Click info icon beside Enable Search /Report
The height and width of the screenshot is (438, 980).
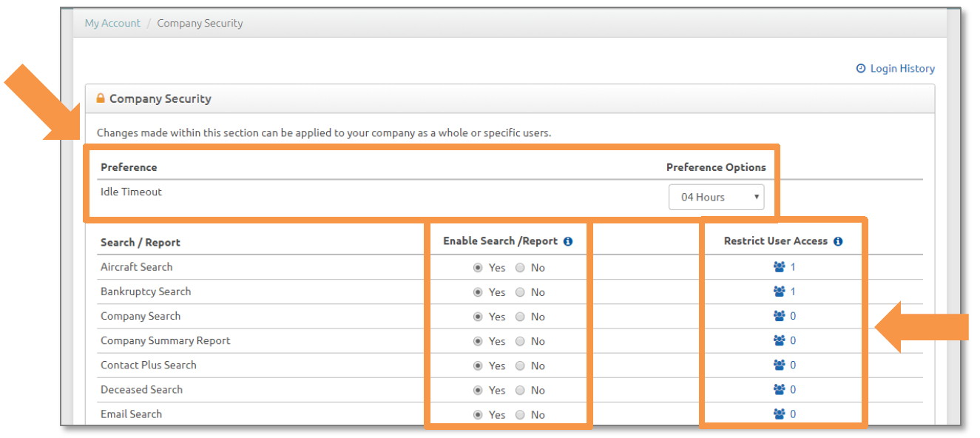[x=568, y=241]
